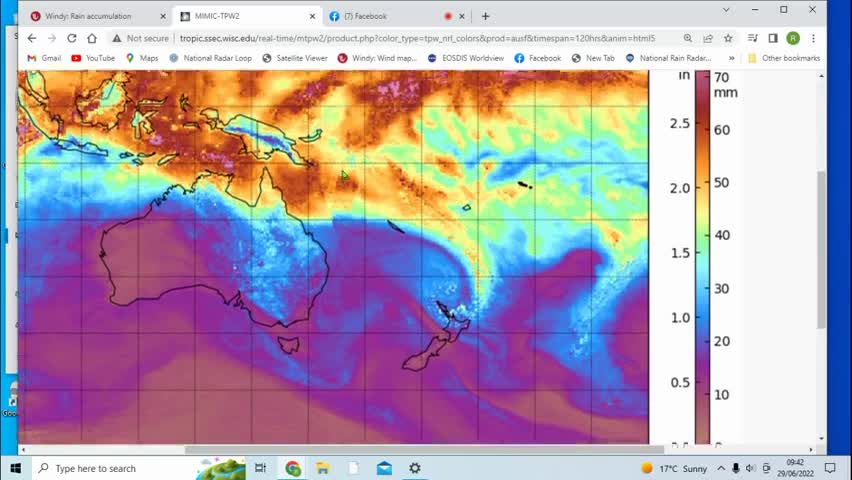Open Other bookmarks folder
The image size is (852, 480).
point(784,58)
